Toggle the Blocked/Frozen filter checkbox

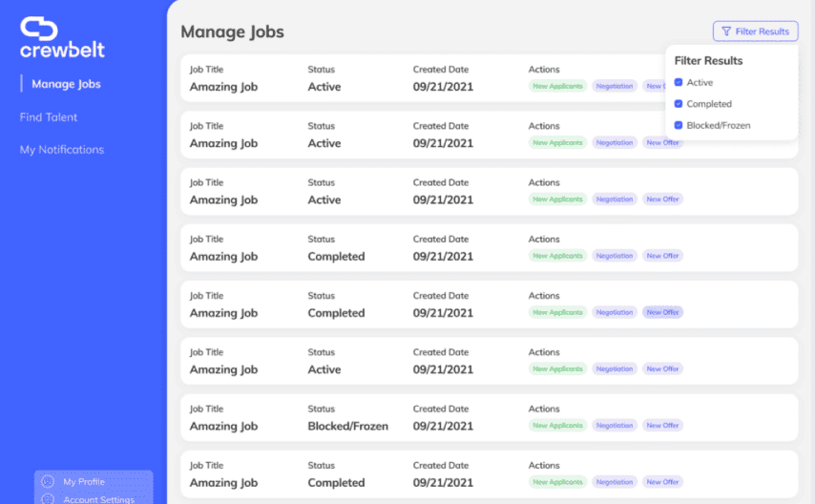pyautogui.click(x=679, y=125)
